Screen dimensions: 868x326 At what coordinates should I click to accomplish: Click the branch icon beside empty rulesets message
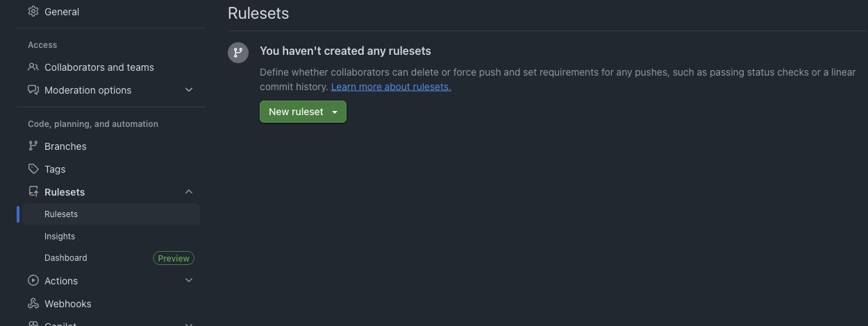click(238, 53)
